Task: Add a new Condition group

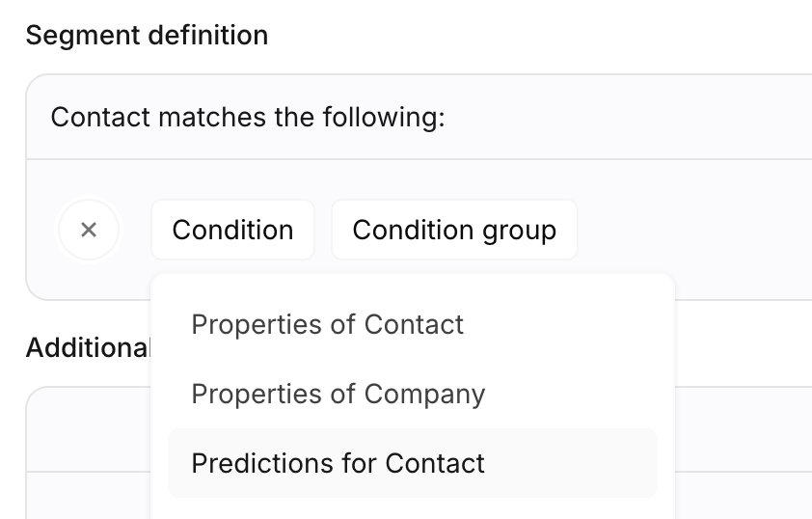Action: click(x=454, y=230)
